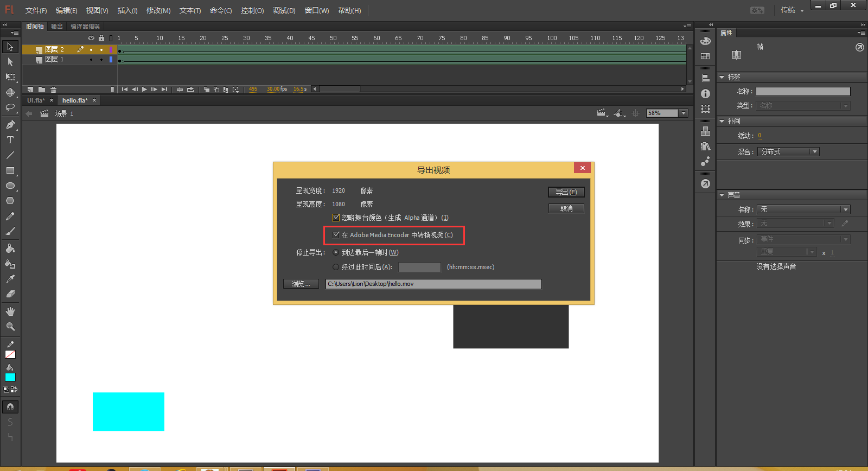Screen dimensions: 868x471
Task: Select the Lasso tool
Action: pos(10,107)
